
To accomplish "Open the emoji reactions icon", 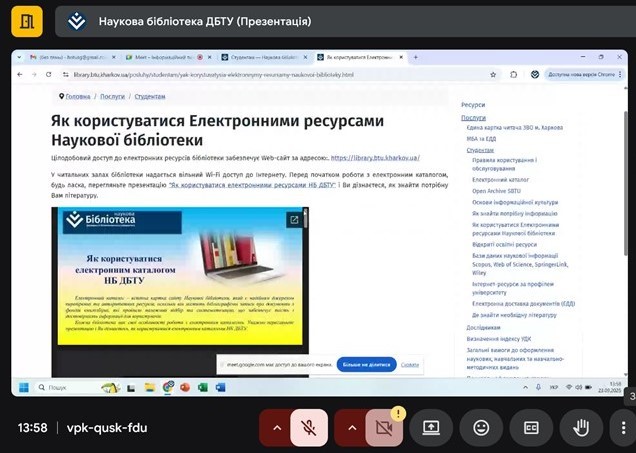I will point(482,427).
